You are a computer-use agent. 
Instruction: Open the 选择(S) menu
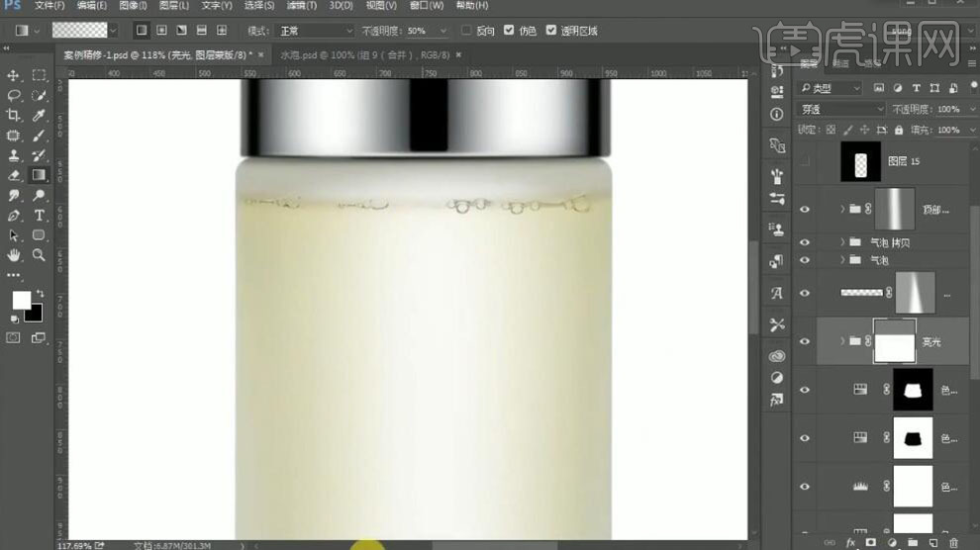point(258,6)
